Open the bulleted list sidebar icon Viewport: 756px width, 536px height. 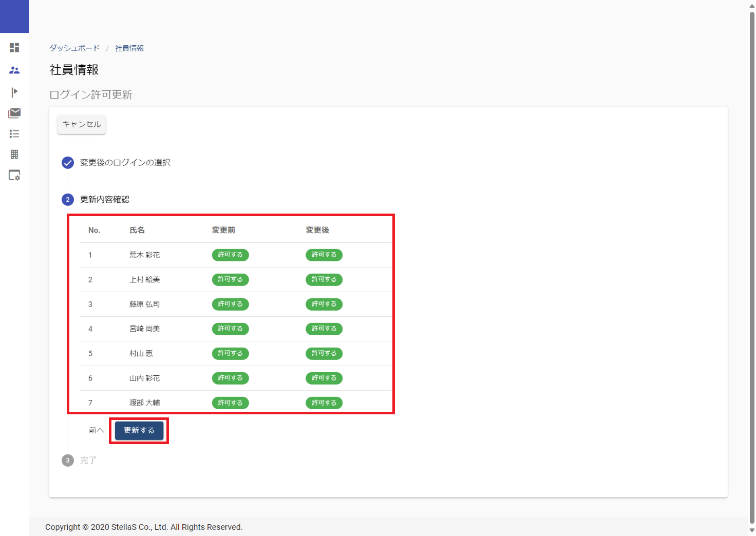point(14,134)
